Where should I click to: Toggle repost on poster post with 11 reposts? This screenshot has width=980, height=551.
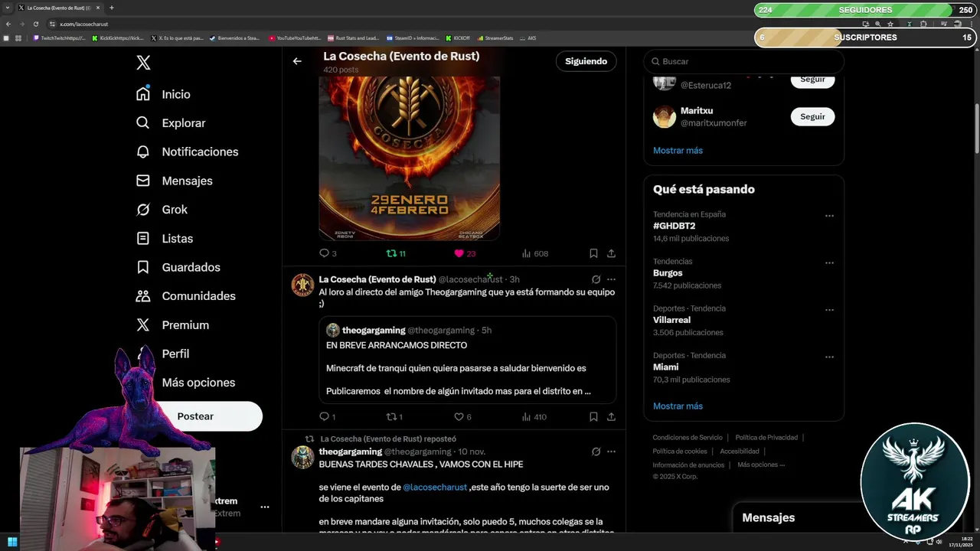[391, 253]
